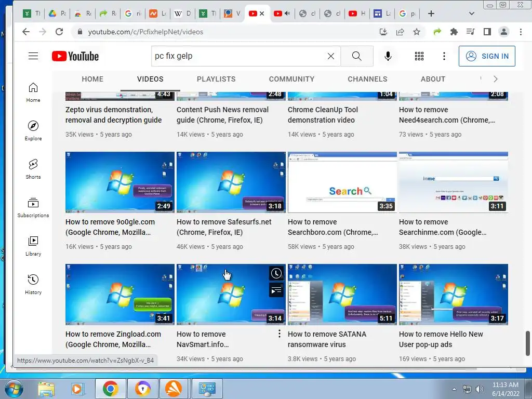Open the YouTube apps grid icon
The width and height of the screenshot is (532, 399).
419,56
